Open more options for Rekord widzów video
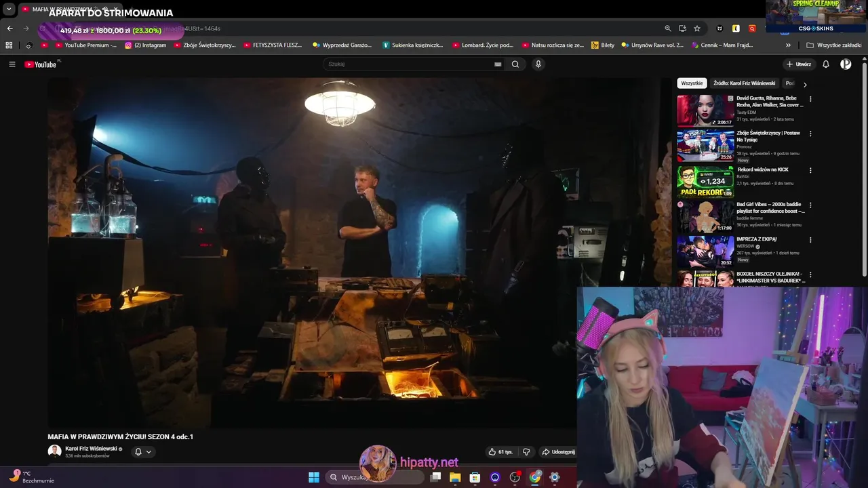 [x=810, y=170]
